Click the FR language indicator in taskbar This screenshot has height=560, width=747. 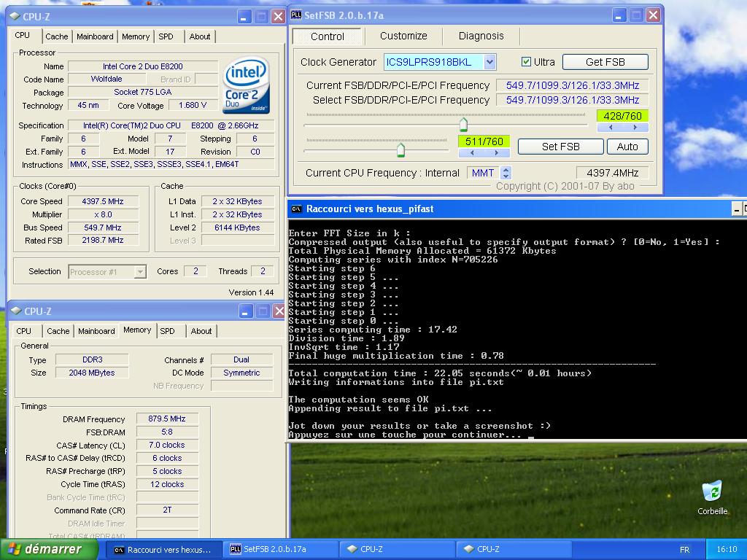[684, 550]
